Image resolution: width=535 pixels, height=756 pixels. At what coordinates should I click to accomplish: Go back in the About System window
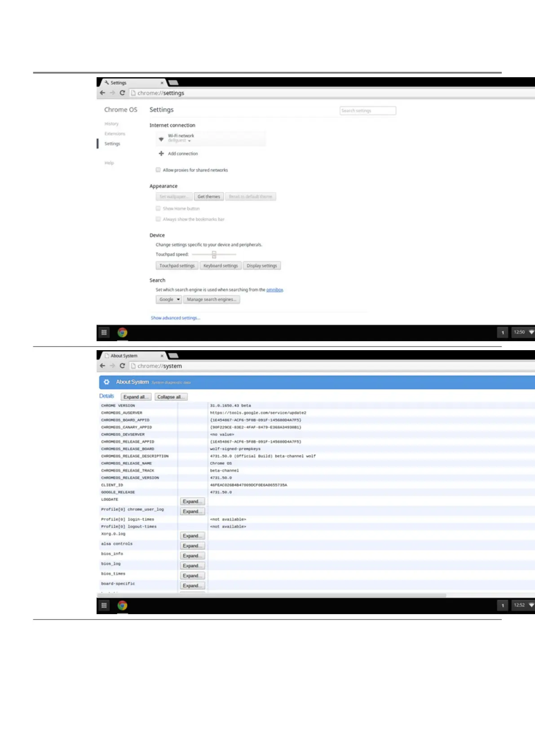point(102,366)
